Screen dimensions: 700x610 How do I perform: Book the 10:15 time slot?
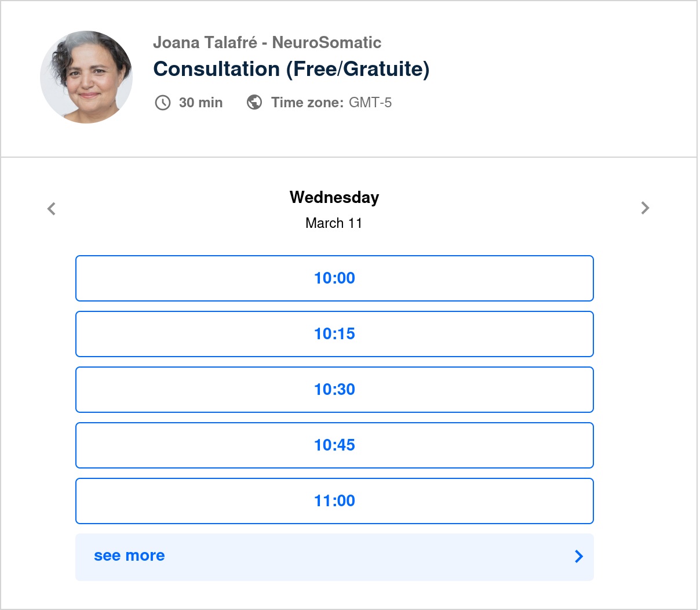[x=334, y=334]
